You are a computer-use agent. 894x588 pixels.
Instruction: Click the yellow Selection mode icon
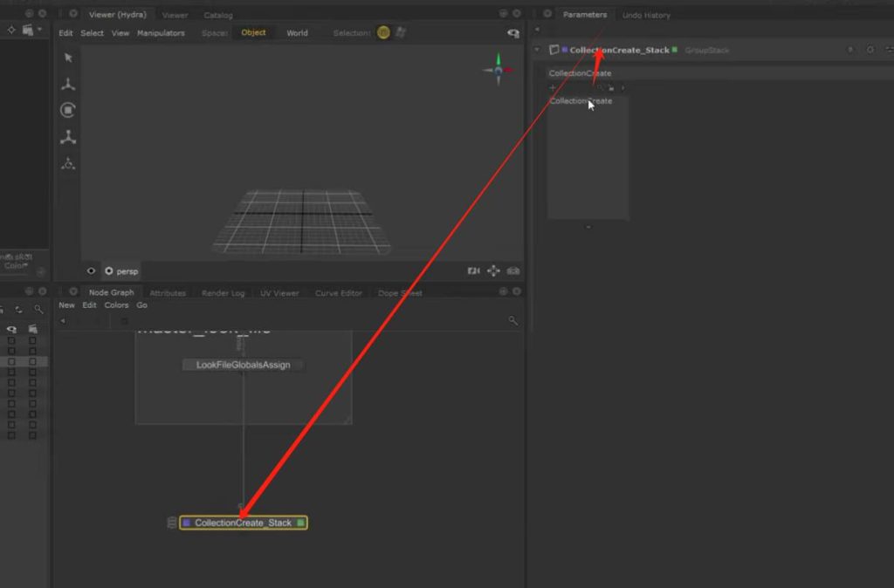(x=383, y=33)
